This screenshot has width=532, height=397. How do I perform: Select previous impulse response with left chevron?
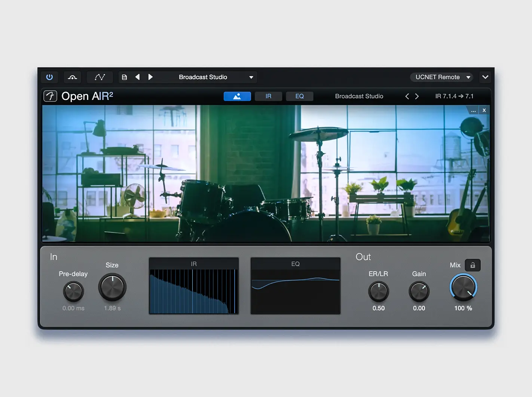[407, 96]
